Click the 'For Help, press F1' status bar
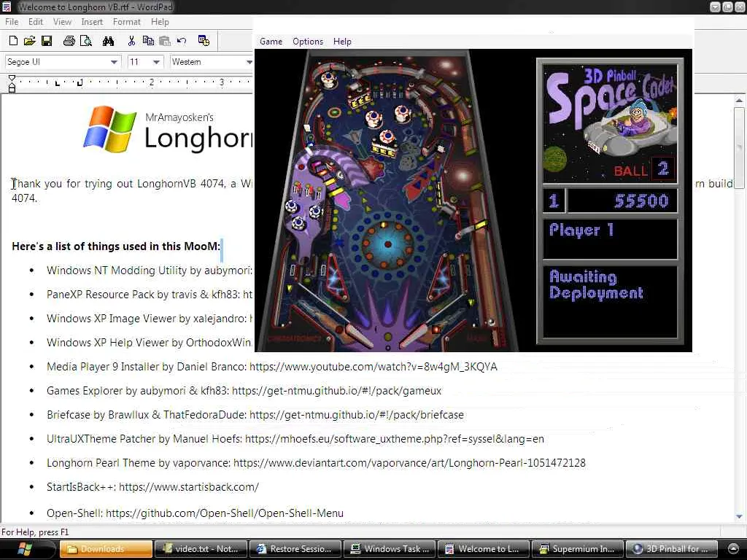The height and width of the screenshot is (560, 747). pos(35,532)
